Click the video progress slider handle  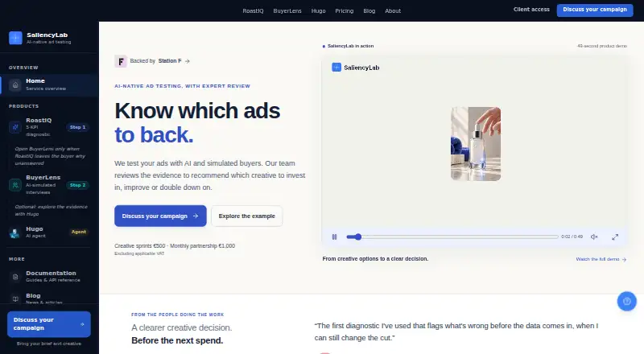(358, 237)
